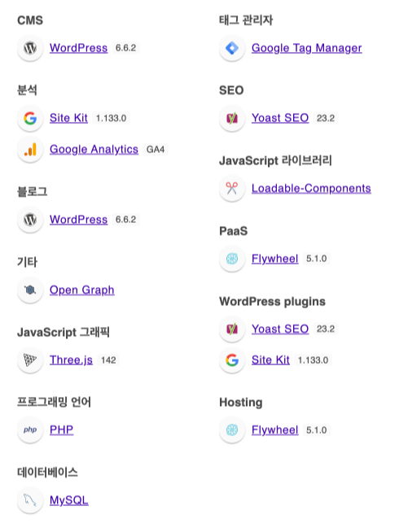The width and height of the screenshot is (399, 532).
Task: Click 1.133.0 badge under 분석
Action: coord(111,118)
